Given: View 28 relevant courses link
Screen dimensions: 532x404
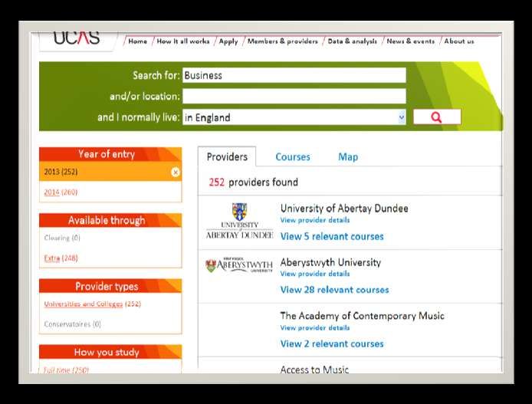Looking at the screenshot, I should coord(334,290).
